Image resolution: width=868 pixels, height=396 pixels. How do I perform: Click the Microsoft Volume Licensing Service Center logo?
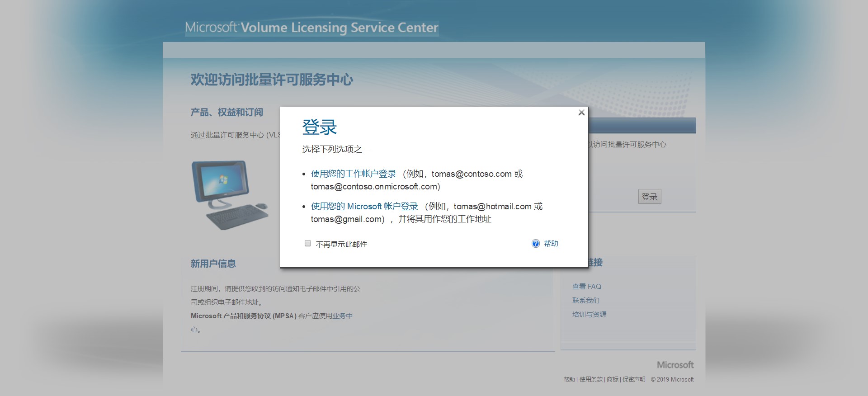point(311,28)
